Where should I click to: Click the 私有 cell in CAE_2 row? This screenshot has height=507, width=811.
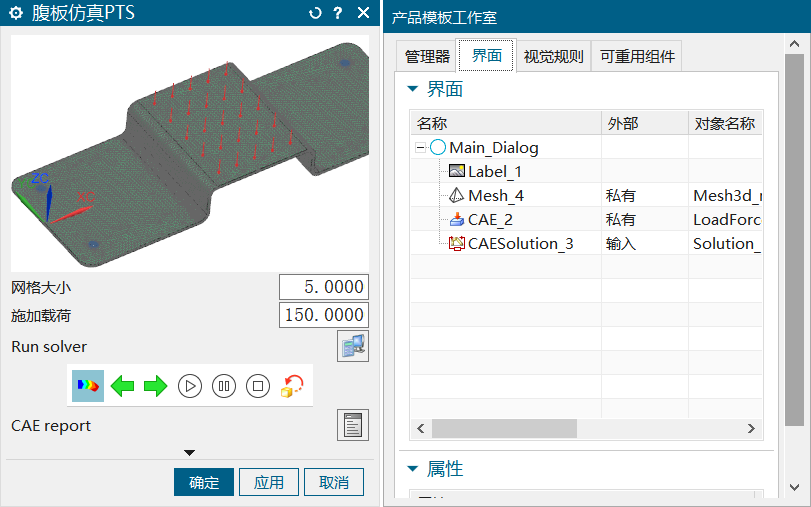coord(645,219)
